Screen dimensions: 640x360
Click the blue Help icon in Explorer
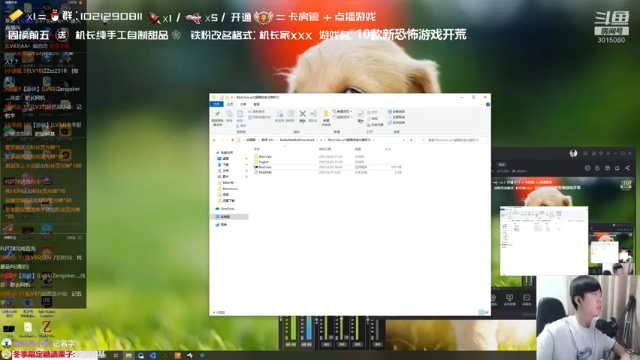pyautogui.click(x=488, y=104)
